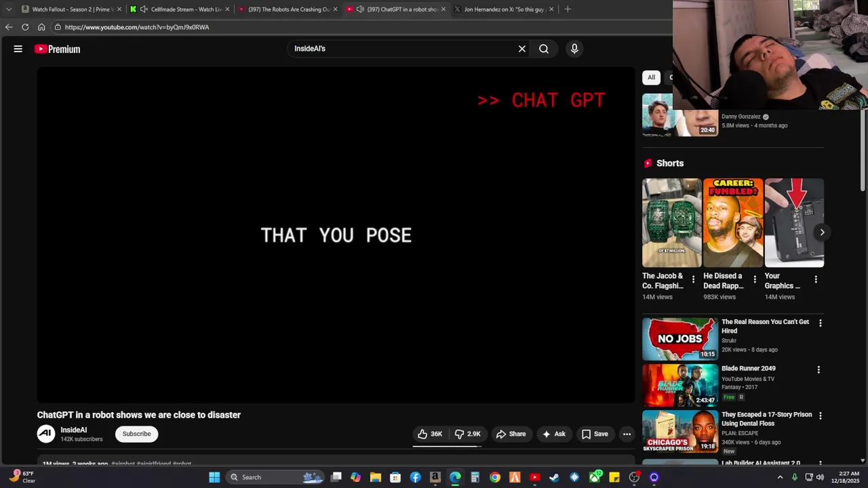The width and height of the screenshot is (868, 488).
Task: Open Facebook from the taskbar
Action: coord(416,477)
